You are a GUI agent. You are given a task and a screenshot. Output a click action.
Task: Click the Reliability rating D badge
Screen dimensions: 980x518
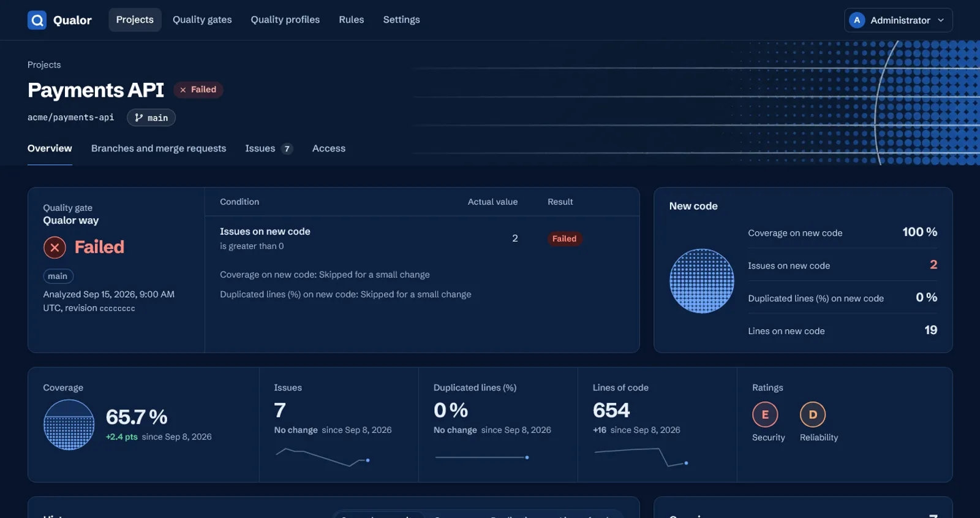(813, 415)
